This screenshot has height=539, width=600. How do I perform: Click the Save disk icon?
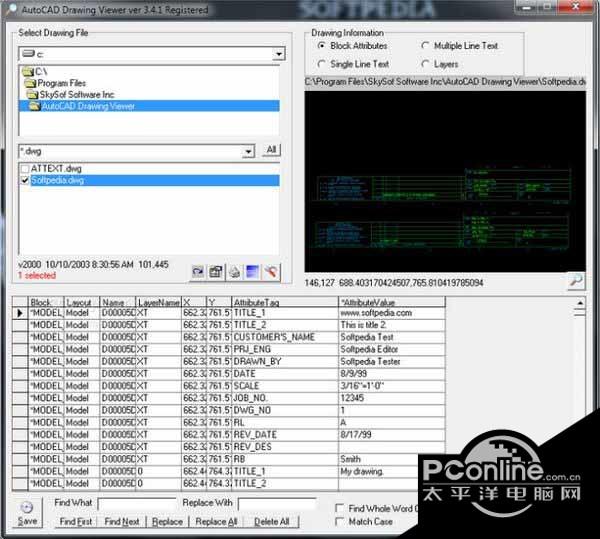[x=27, y=513]
